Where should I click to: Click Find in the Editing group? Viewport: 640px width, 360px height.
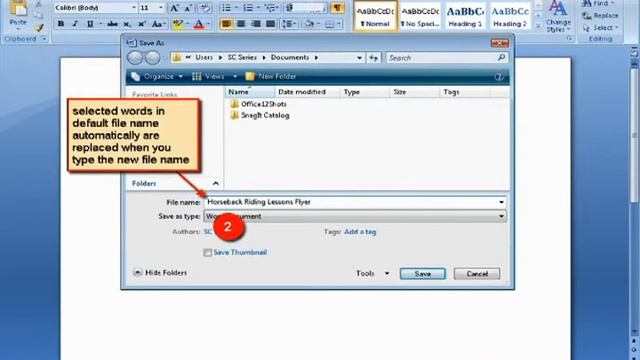pyautogui.click(x=598, y=3)
